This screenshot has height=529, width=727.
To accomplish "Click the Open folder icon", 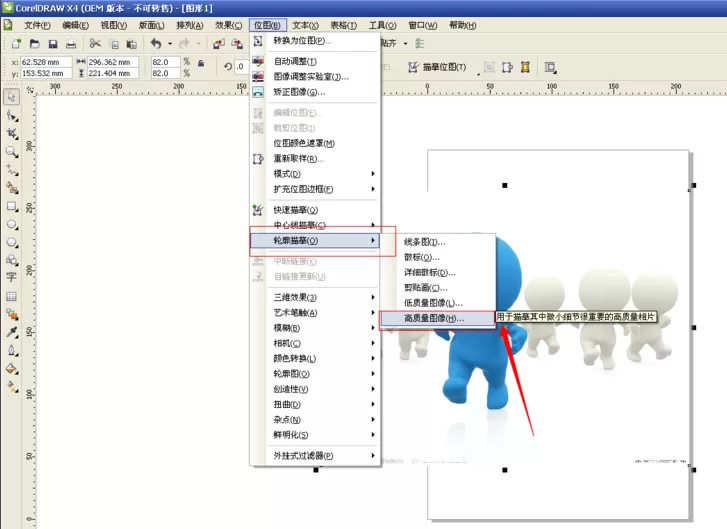I will coord(34,44).
